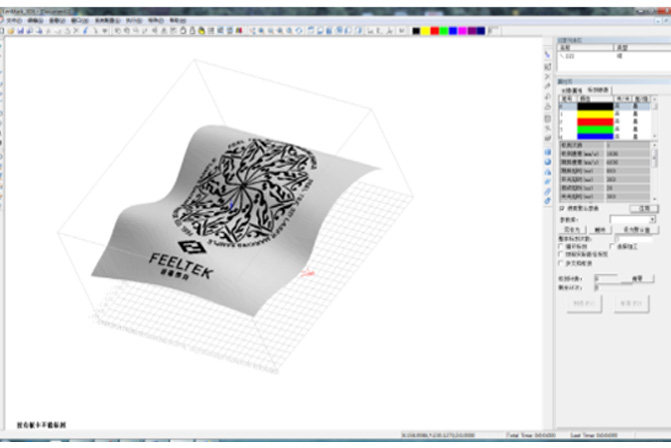Viewport: 671px width, 448px height.
Task: Toggle the use default parameters checkbox
Action: coord(561,208)
